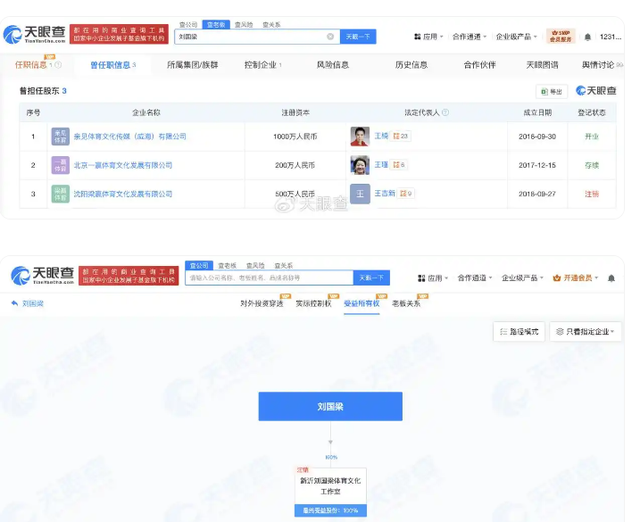Expand 合作通道 dropdown in the lower header
This screenshot has height=522, width=640.
pyautogui.click(x=475, y=278)
